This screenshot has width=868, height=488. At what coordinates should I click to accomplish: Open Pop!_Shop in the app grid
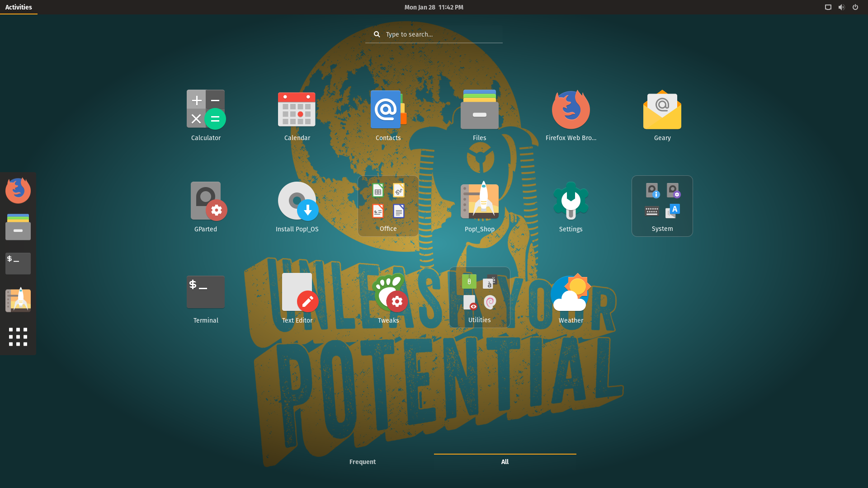(479, 201)
